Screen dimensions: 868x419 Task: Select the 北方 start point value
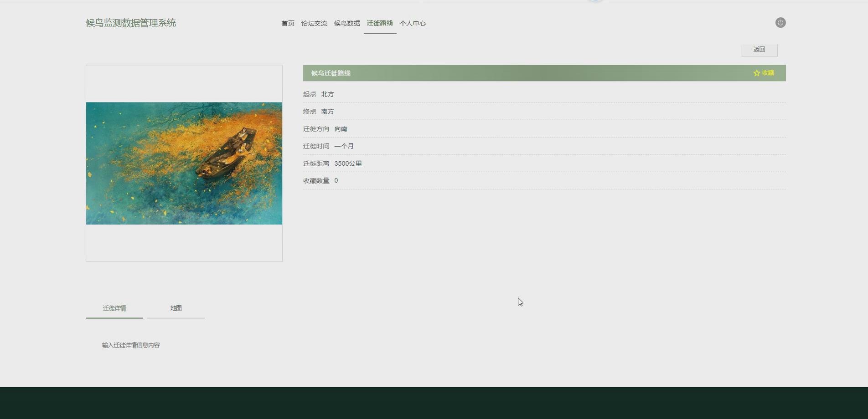click(327, 94)
